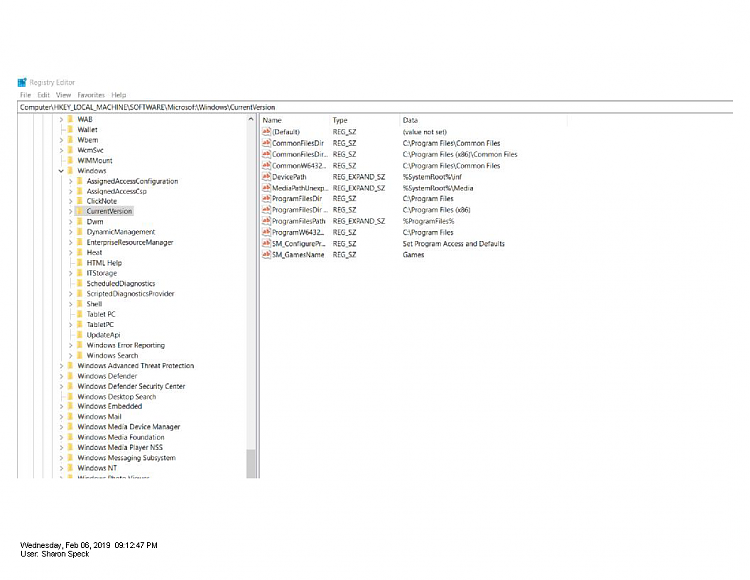Image resolution: width=750 pixels, height=580 pixels.
Task: Open the Edit menu
Action: coord(44,95)
